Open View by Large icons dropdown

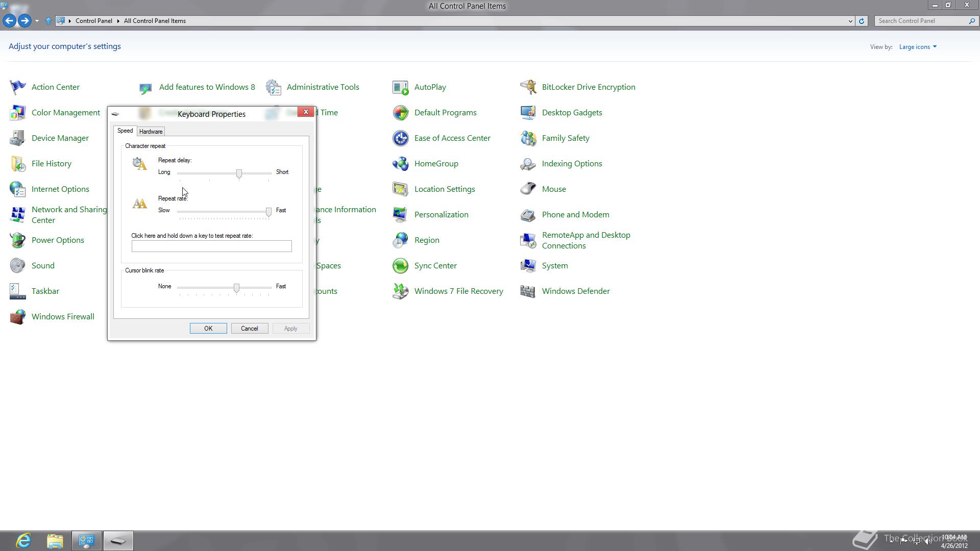(918, 47)
